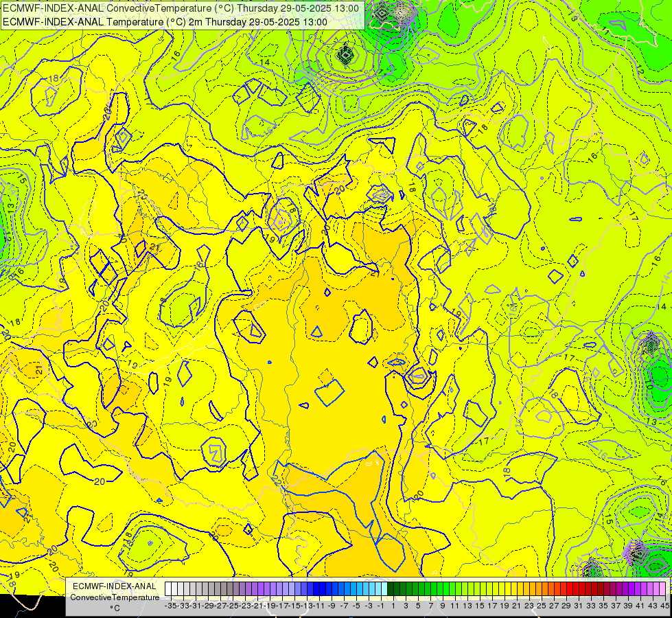Image resolution: width=672 pixels, height=618 pixels.
Task: Click the Temperature 2m title line
Action: (x=165, y=22)
